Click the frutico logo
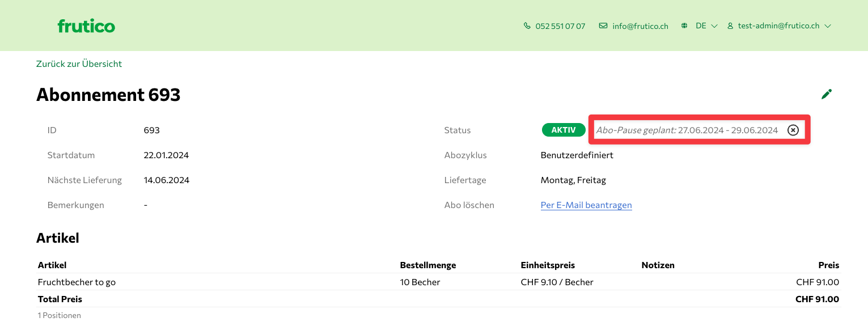The height and width of the screenshot is (326, 868). coord(86,26)
